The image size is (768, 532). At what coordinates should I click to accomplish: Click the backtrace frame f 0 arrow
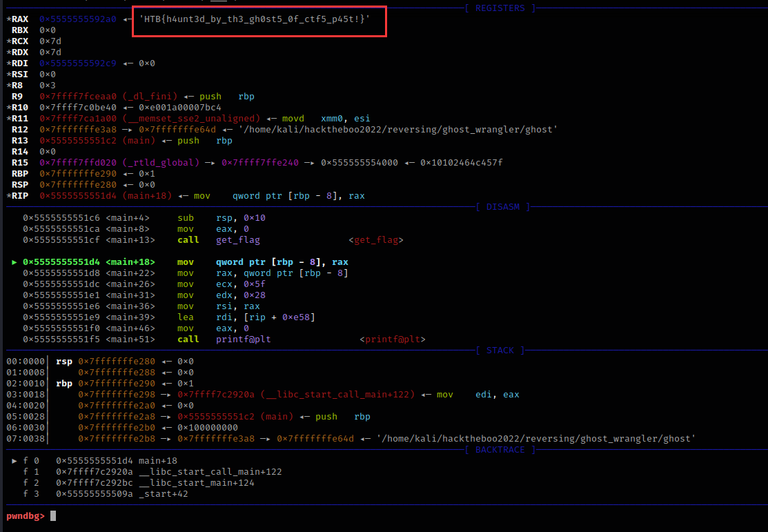click(14, 460)
